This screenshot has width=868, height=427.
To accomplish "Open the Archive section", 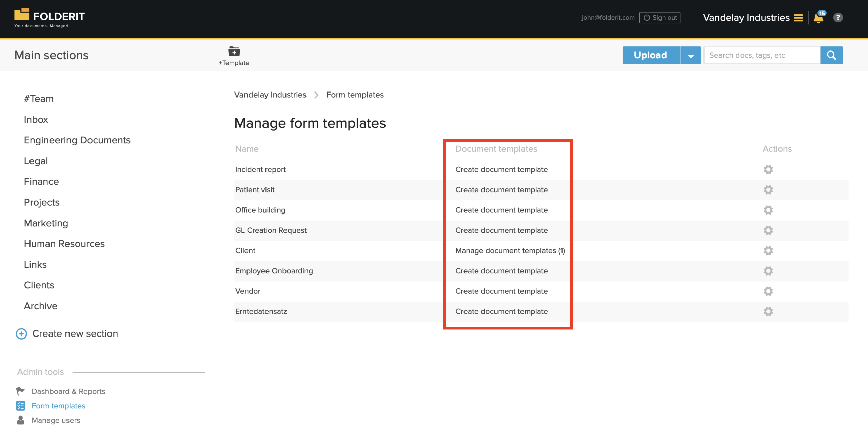I will [41, 306].
